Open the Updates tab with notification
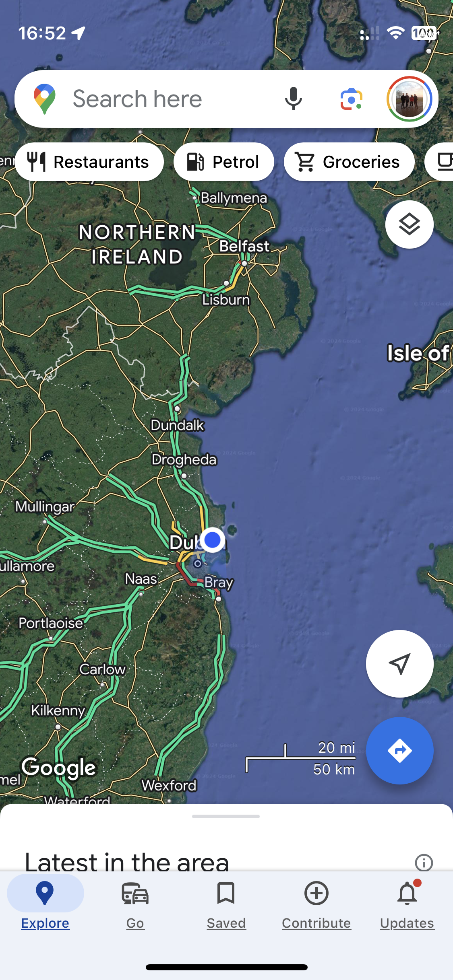453x980 pixels. (407, 905)
